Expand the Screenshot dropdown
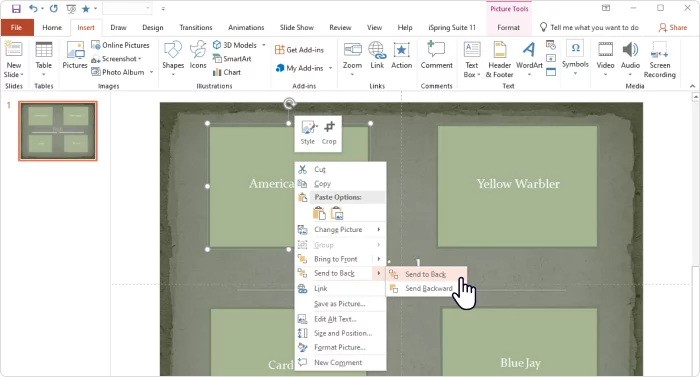 (140, 59)
